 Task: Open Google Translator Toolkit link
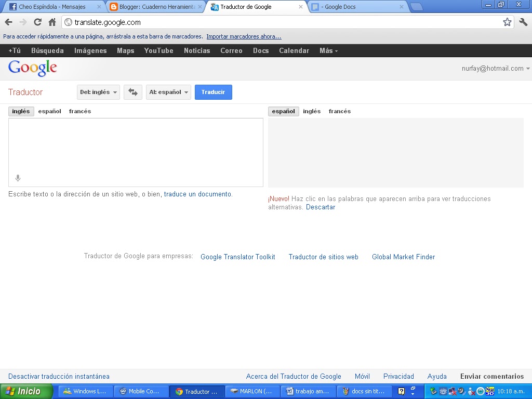(x=238, y=257)
